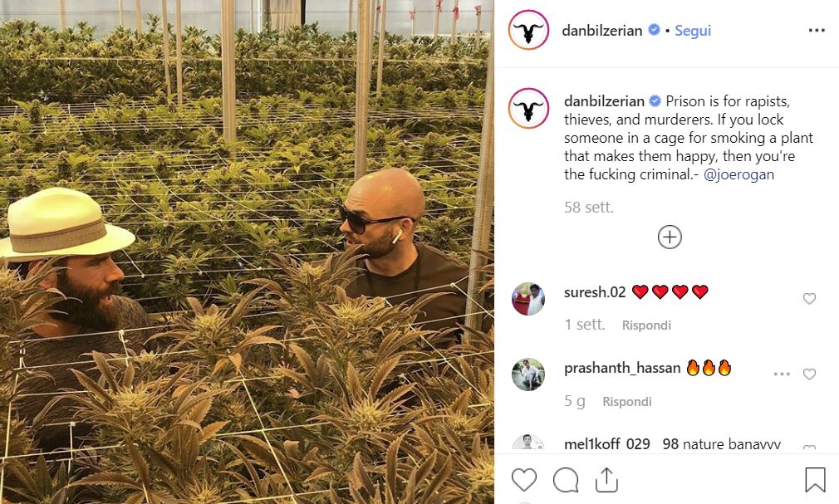839x504 pixels.
Task: Click the greenhouse post photo
Action: [x=247, y=252]
